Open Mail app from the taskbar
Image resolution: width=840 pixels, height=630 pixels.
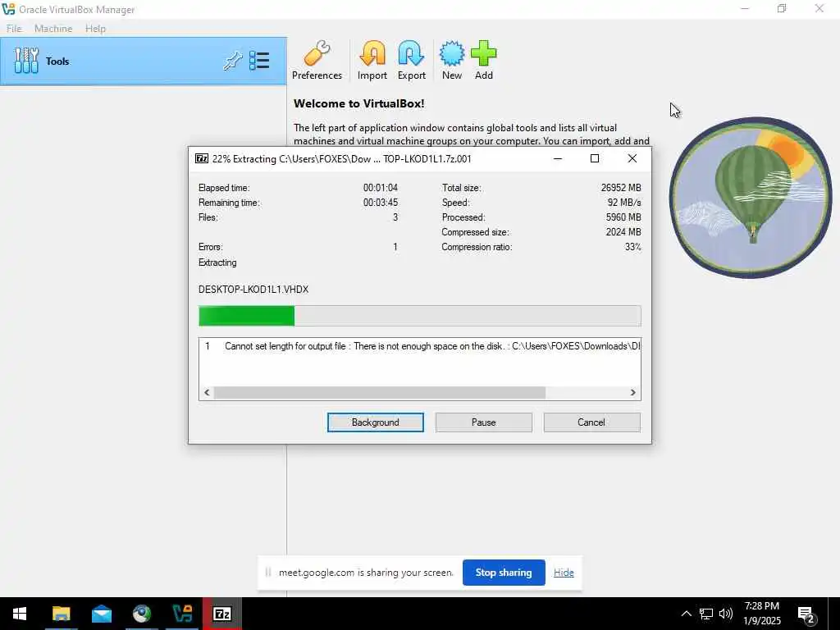pos(101,614)
